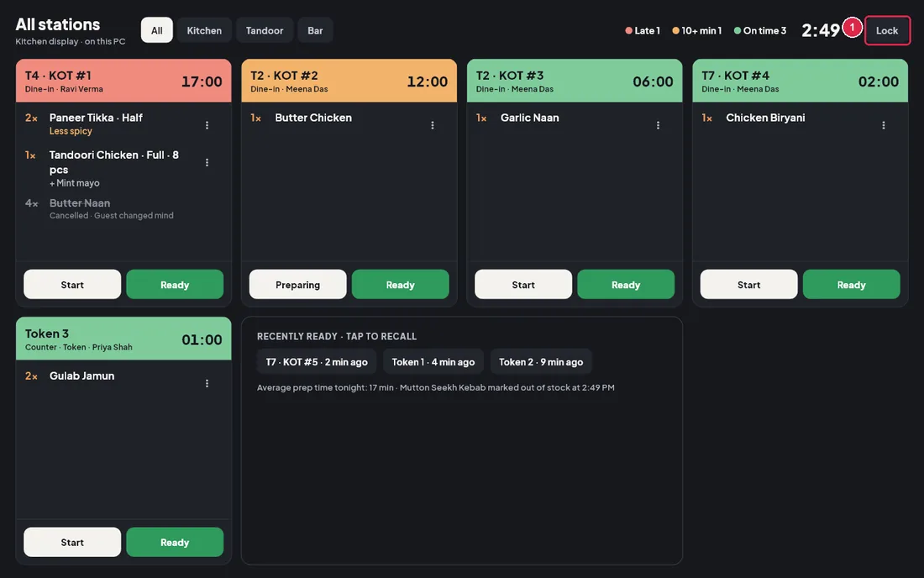Viewport: 924px width, 578px height.
Task: Recall T7 KOT #5 from recently ready
Action: (317, 362)
